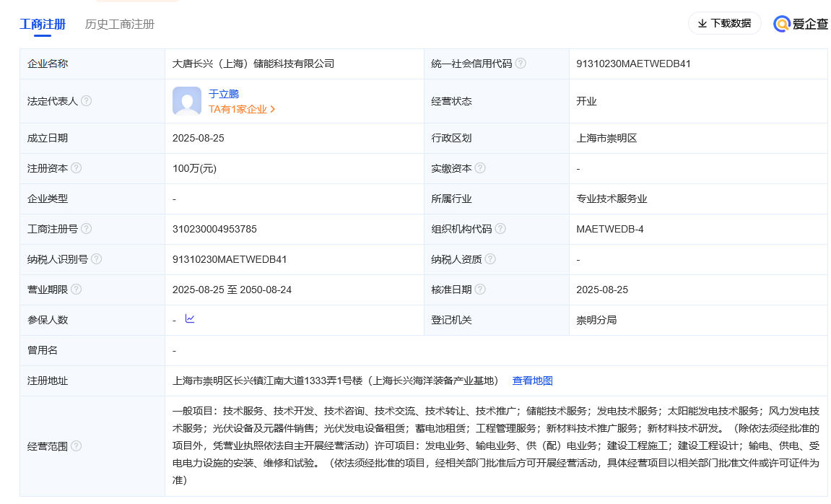Select the registered address text 上海市崇明区长兴镇江南大道1333弄1号楼
This screenshot has height=504, width=831.
[268, 381]
